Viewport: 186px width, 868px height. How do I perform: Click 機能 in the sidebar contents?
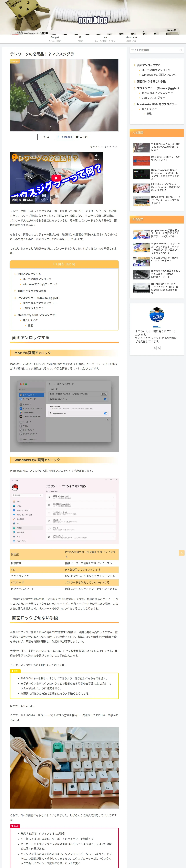(x=149, y=114)
